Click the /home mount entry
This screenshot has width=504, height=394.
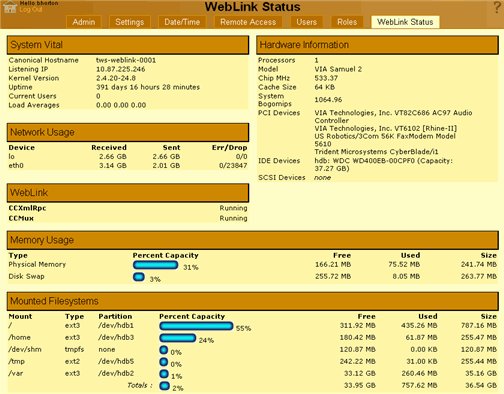[x=19, y=338]
